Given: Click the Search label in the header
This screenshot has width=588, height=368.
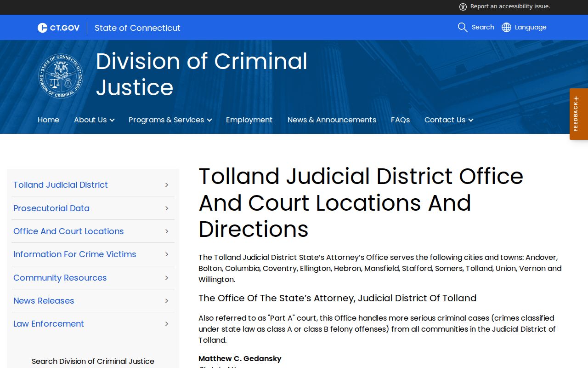Looking at the screenshot, I should pyautogui.click(x=483, y=27).
